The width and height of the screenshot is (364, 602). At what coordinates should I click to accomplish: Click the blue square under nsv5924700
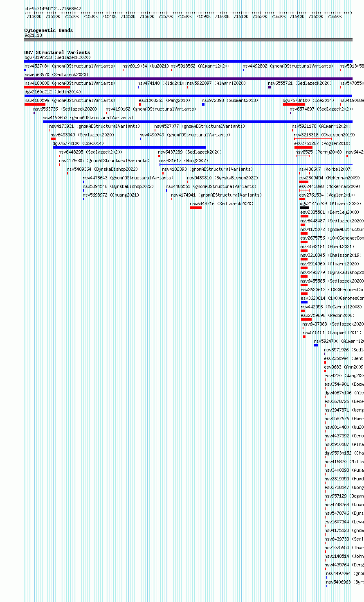316,345
